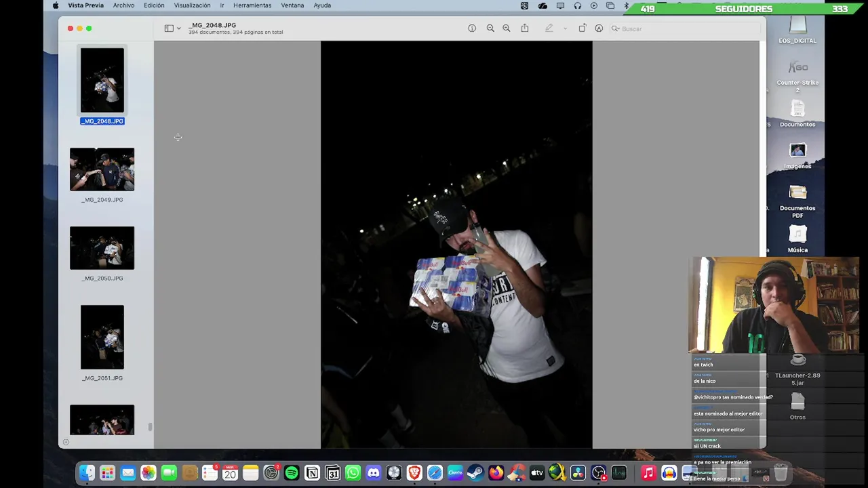Open WhatsApp from the Dock

click(353, 473)
